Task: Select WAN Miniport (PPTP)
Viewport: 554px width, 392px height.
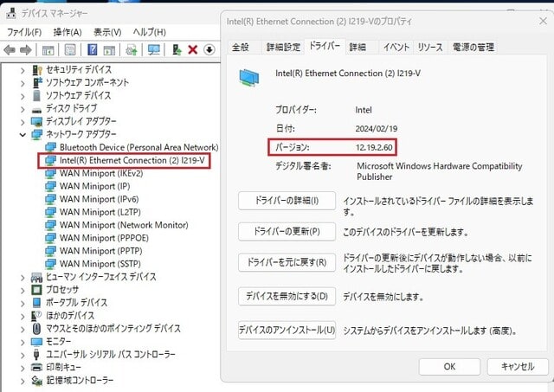Action: pos(101,251)
